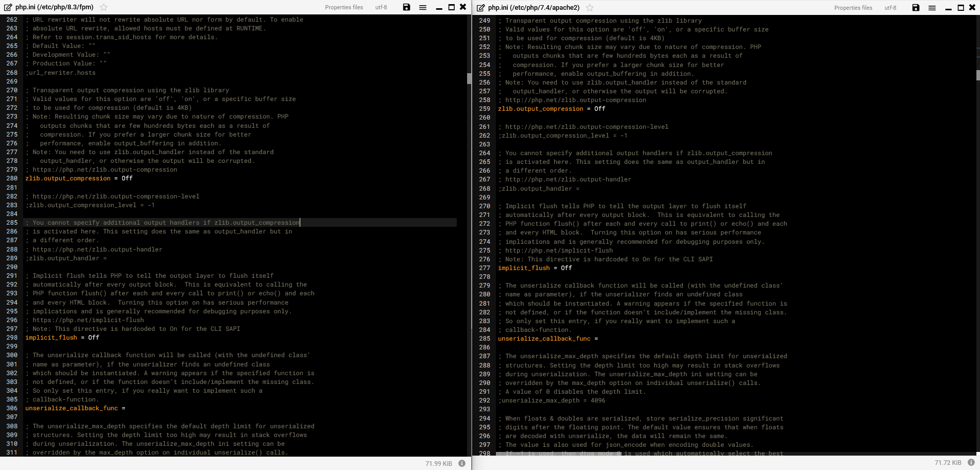
Task: Open utf-8 encoding selector in right pane
Action: [890, 7]
